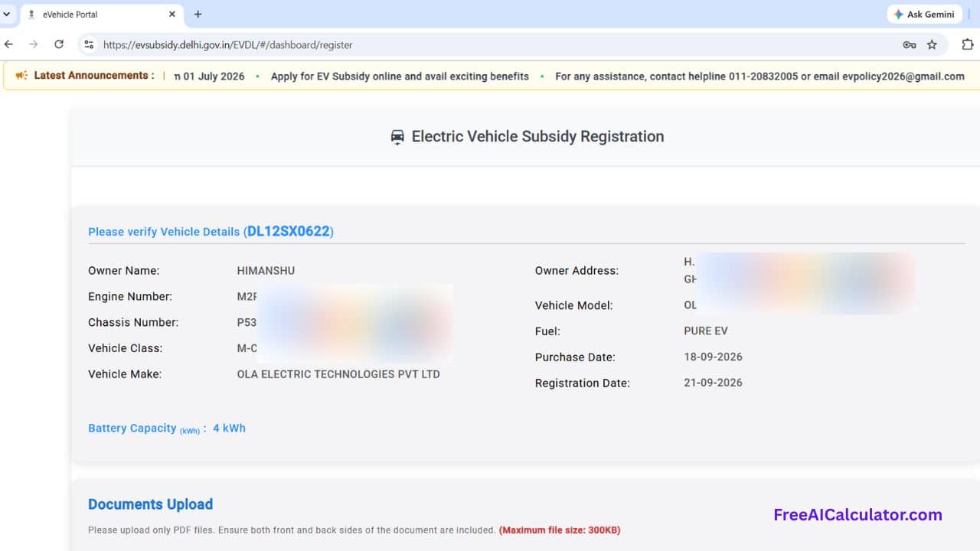
Task: Click the helpline contact announcement text
Action: [759, 77]
